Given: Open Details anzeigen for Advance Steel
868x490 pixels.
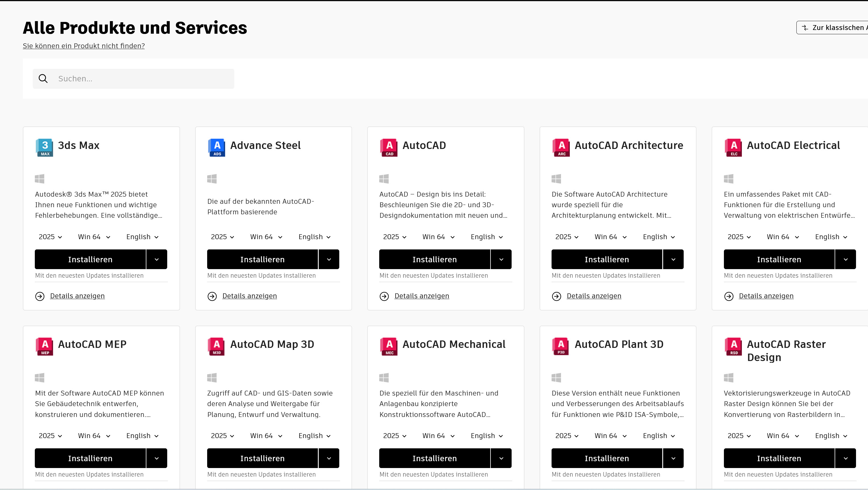Looking at the screenshot, I should [249, 296].
